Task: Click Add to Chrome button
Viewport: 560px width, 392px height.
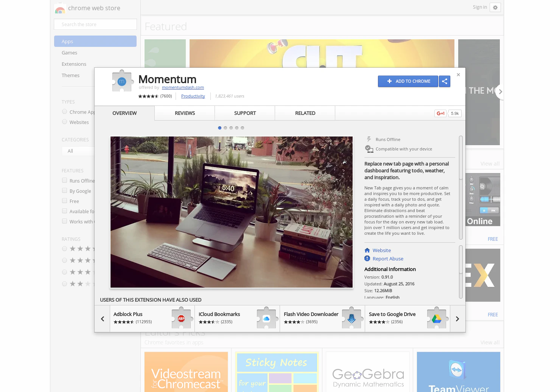Action: (408, 81)
